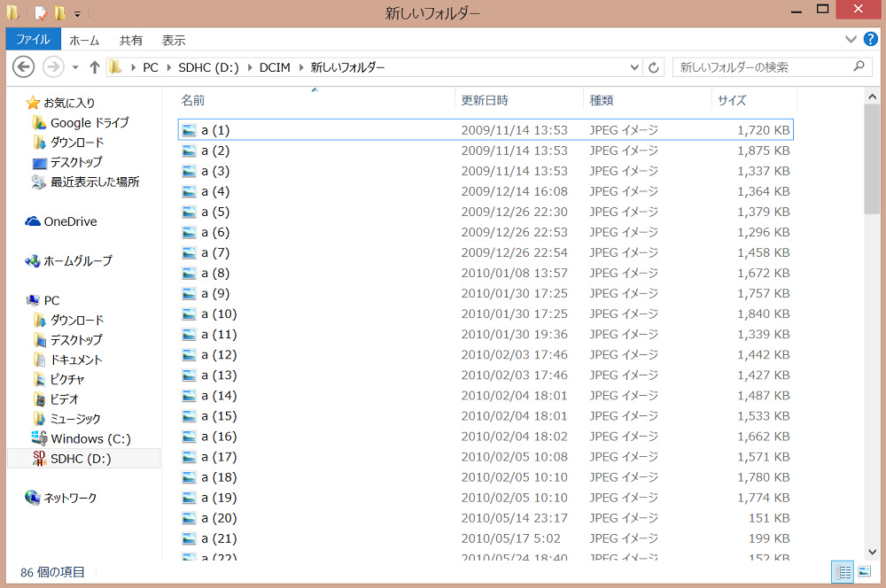Click the Back navigation arrow
Viewport: 886px width, 588px height.
(24, 67)
